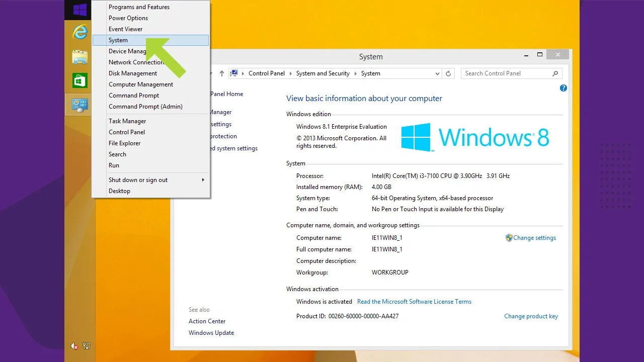
Task: Click the help question mark icon
Action: pyautogui.click(x=563, y=88)
